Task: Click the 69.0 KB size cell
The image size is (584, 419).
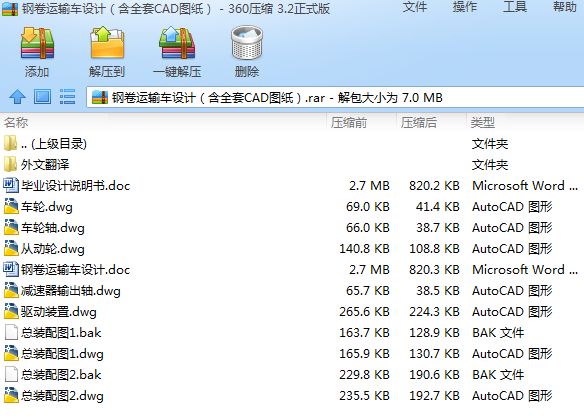Action: click(x=368, y=206)
